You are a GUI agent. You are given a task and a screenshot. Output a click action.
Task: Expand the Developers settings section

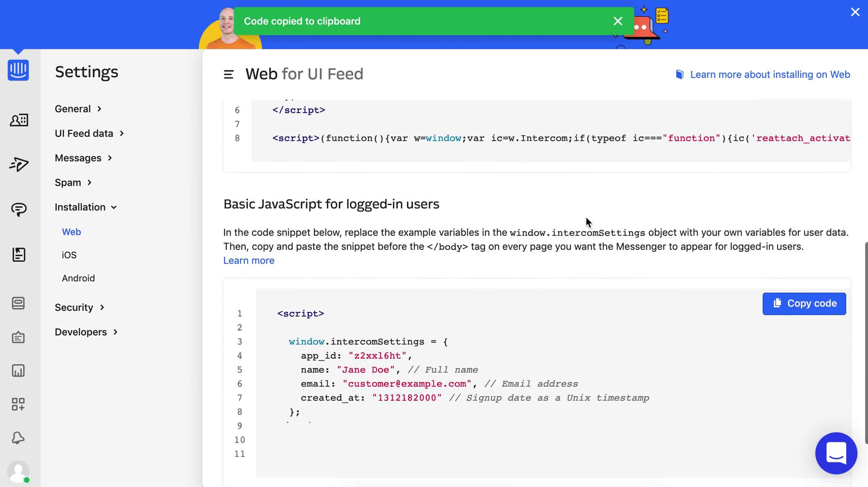(86, 332)
